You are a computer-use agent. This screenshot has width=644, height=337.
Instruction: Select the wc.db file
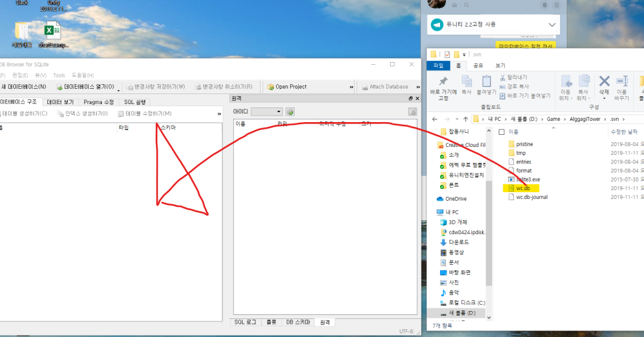click(x=523, y=188)
